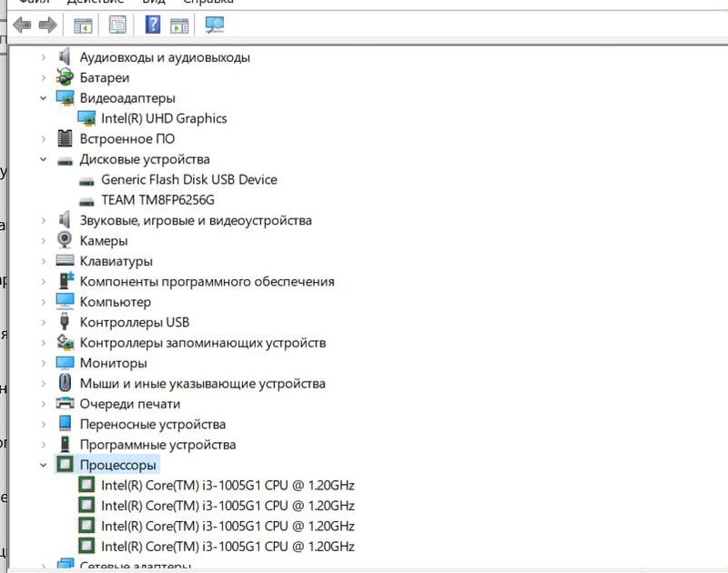This screenshot has height=573, width=728.
Task: Click the Контроллеры USB plug icon
Action: coord(65,321)
